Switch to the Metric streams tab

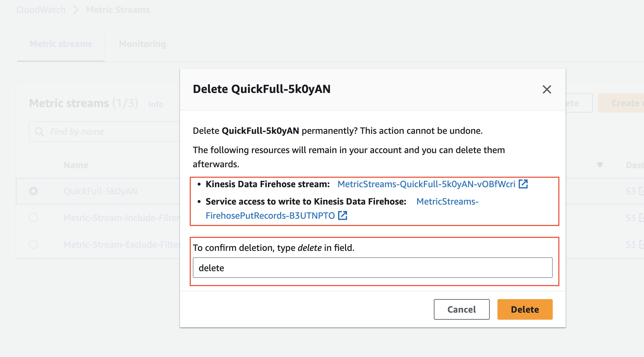pos(60,44)
